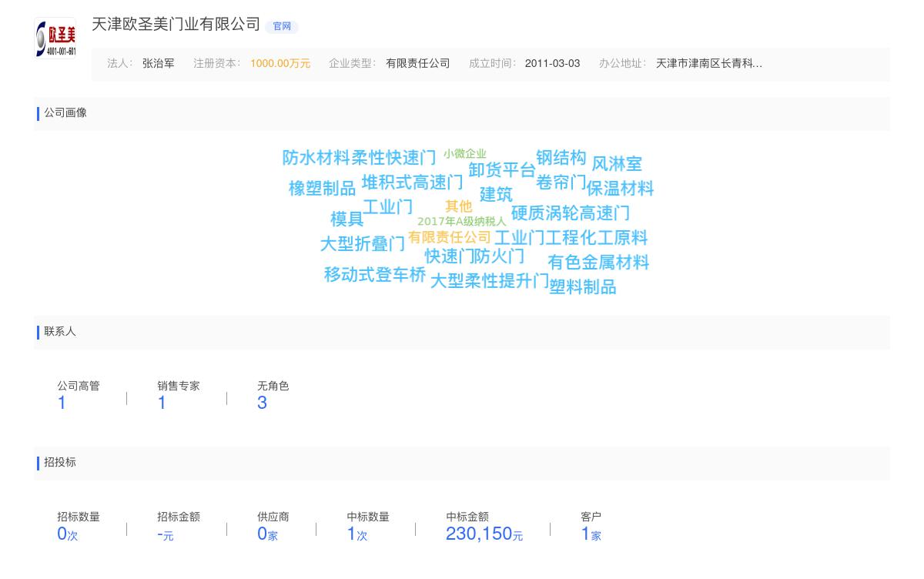Click word cloud tag 橡塑制品
This screenshot has height=579, width=924.
[322, 189]
